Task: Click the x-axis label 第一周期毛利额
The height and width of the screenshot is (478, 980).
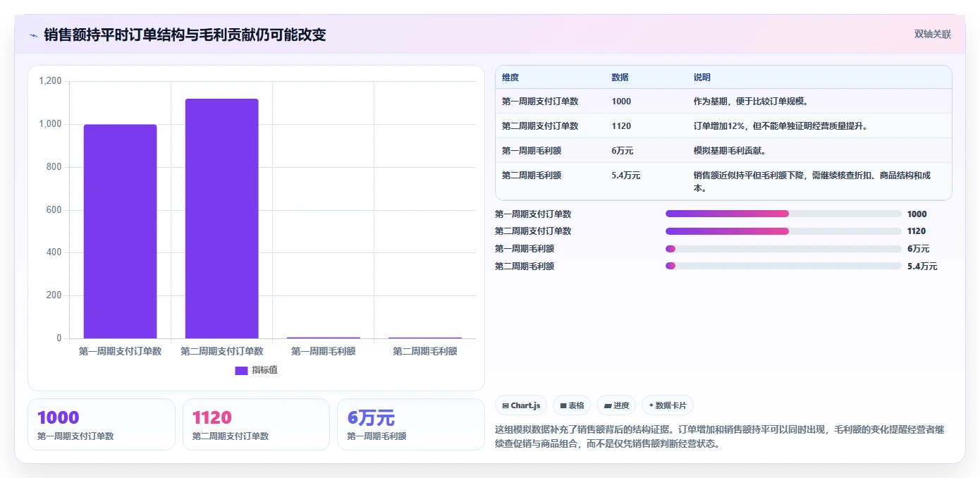Action: (323, 351)
